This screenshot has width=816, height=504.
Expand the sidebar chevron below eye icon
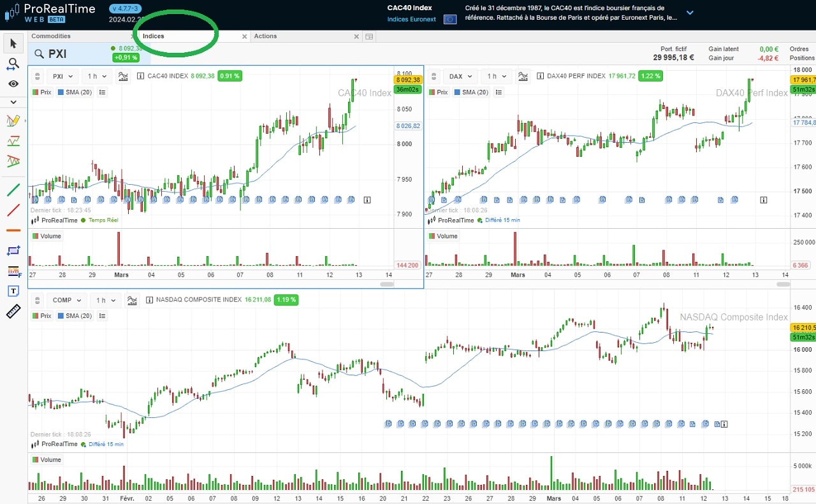[x=13, y=102]
